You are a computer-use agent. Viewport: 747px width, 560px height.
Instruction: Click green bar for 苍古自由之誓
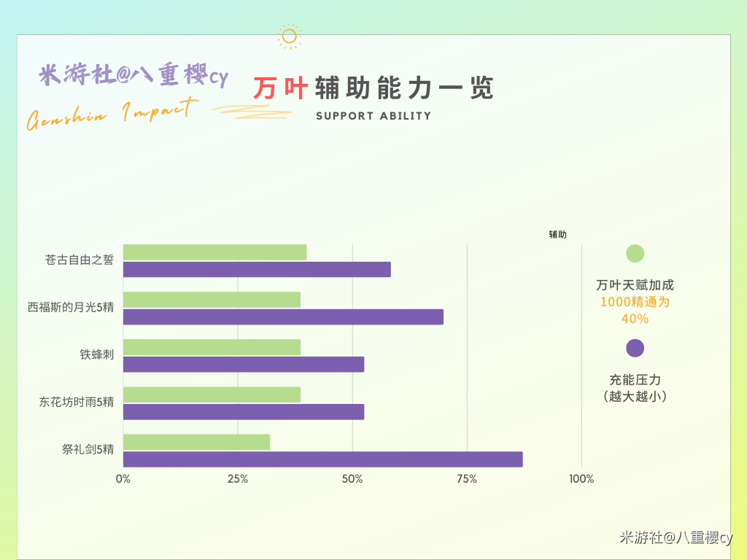(215, 252)
